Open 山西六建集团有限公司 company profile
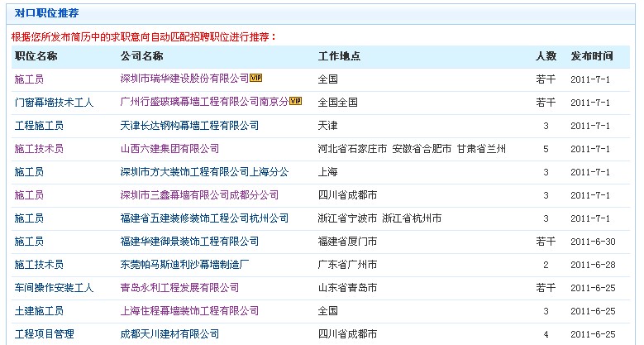This screenshot has width=644, height=345. (x=169, y=149)
